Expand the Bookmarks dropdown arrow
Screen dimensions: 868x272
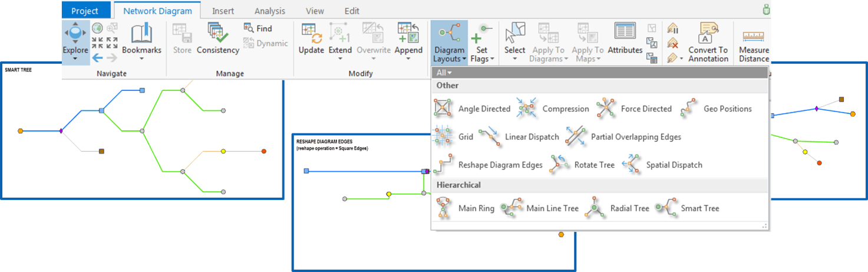point(141,59)
